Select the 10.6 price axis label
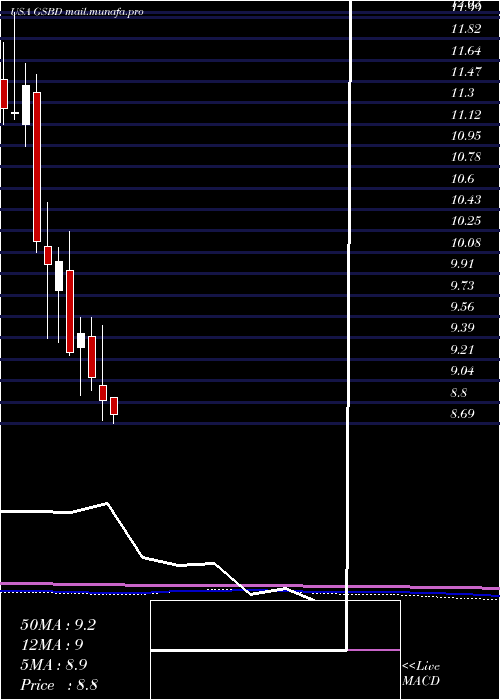Screen dimensions: 500x700 463,179
